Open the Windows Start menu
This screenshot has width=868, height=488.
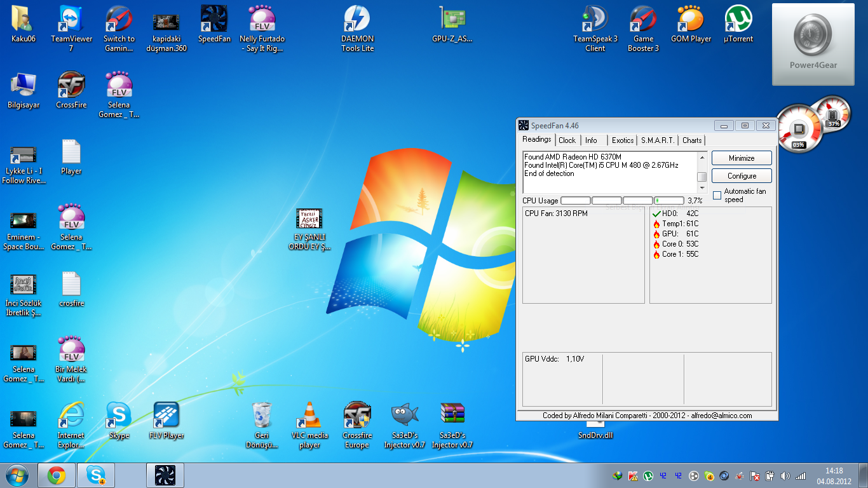[x=17, y=475]
